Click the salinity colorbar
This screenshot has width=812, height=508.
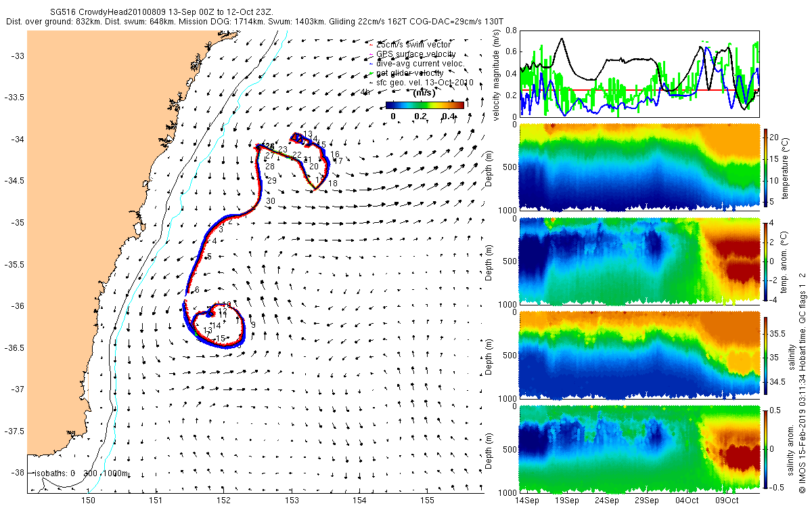[x=766, y=355]
